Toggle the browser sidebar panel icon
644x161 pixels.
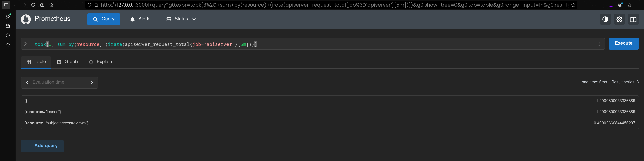click(6, 5)
